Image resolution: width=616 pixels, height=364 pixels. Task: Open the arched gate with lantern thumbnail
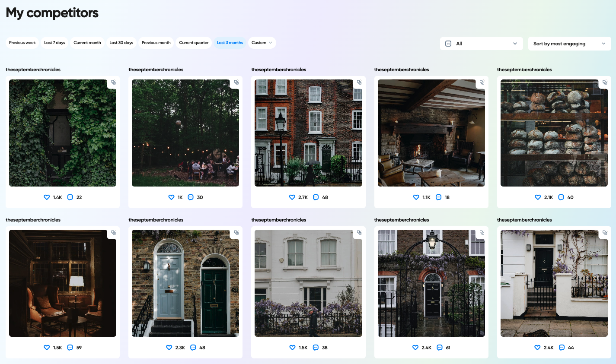[431, 283]
